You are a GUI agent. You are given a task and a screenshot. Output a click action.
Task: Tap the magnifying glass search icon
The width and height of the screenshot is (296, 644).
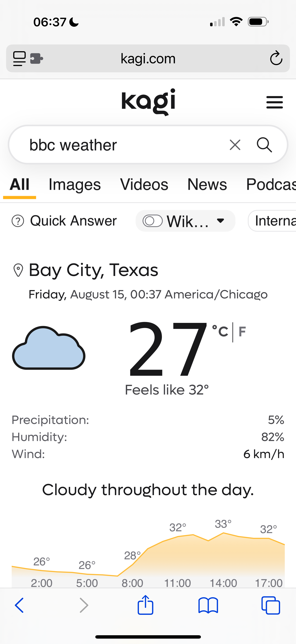tap(264, 145)
